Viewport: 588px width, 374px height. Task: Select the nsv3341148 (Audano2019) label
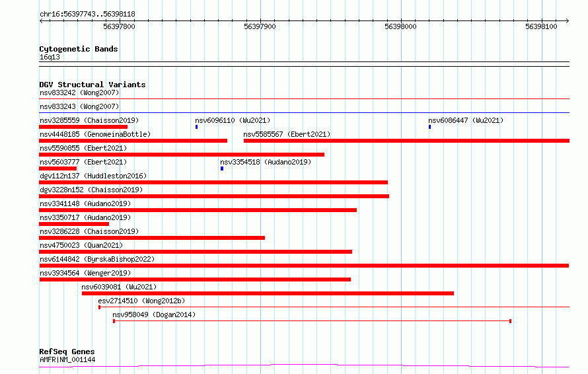[85, 204]
